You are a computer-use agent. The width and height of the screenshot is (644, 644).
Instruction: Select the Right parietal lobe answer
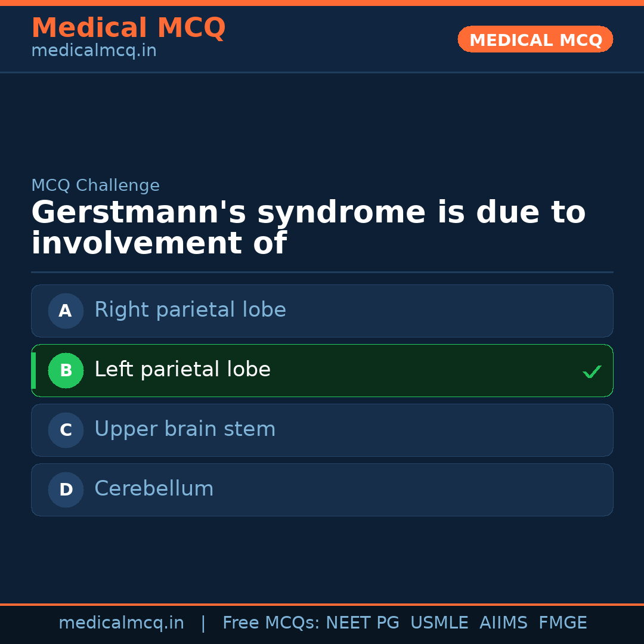point(190,310)
